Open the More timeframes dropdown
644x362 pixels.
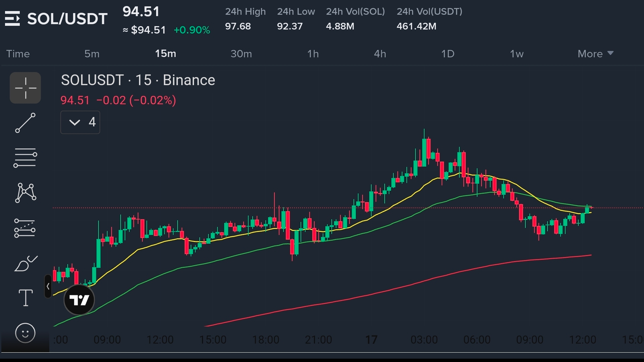[595, 54]
